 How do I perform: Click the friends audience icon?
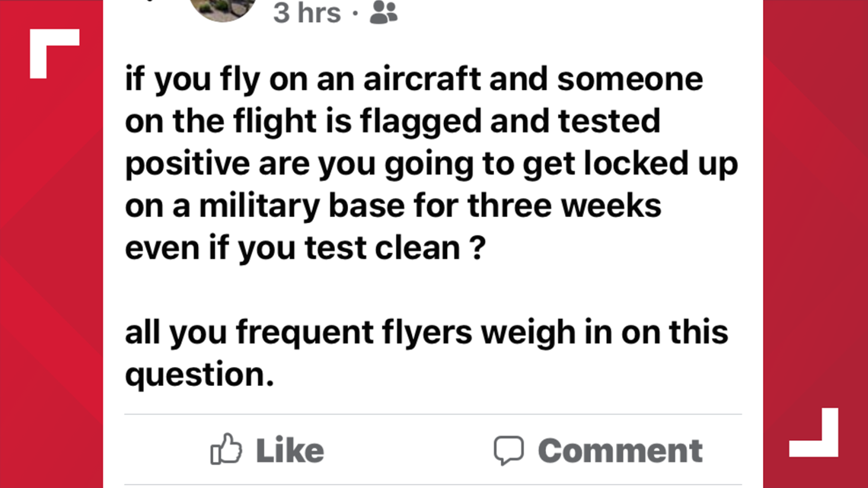(x=384, y=12)
